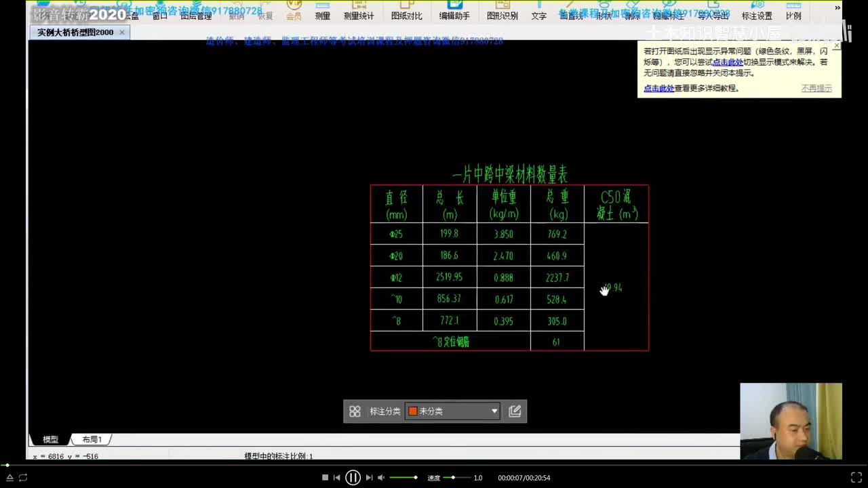The image size is (868, 488).
Task: Click table cell 2519.95
Action: [x=449, y=277]
